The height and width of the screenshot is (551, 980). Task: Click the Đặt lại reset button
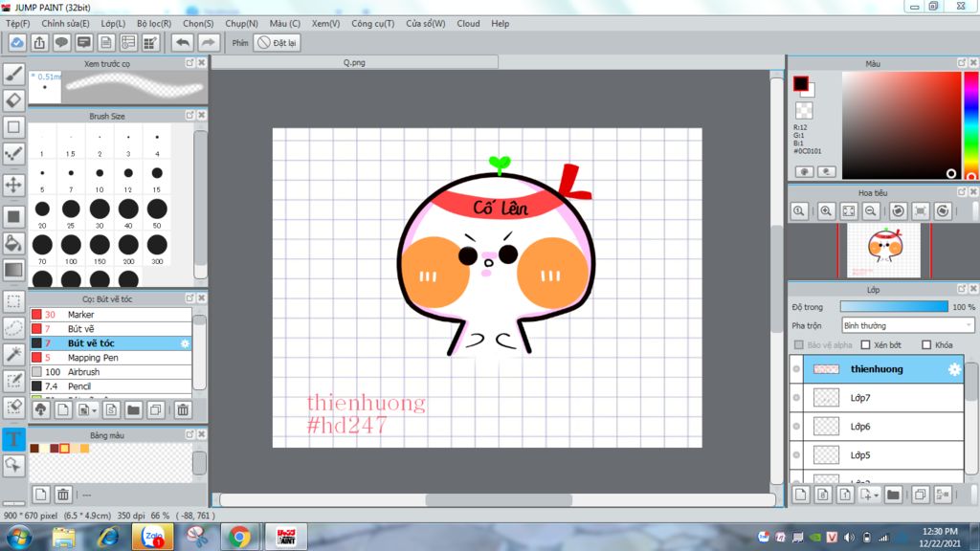(x=277, y=42)
